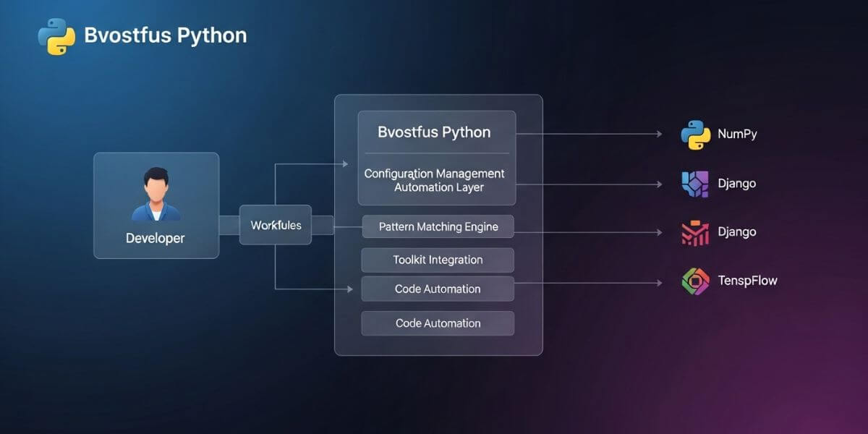Click the lower Code Automation block
Screen dimensions: 868x434
point(437,323)
